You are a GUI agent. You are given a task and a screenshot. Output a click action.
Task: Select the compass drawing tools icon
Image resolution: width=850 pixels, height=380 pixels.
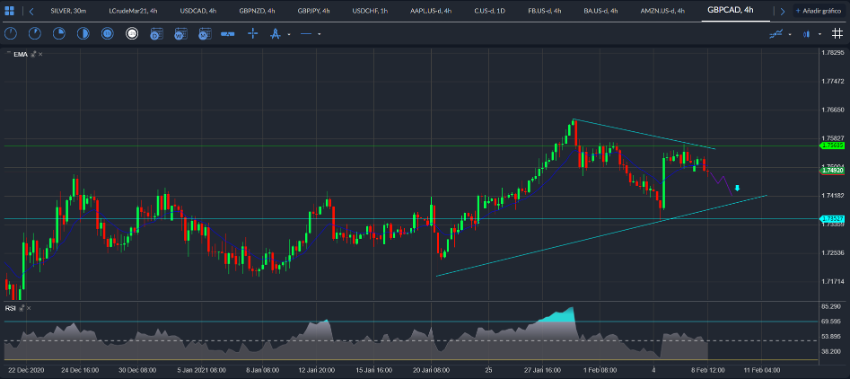(x=275, y=34)
